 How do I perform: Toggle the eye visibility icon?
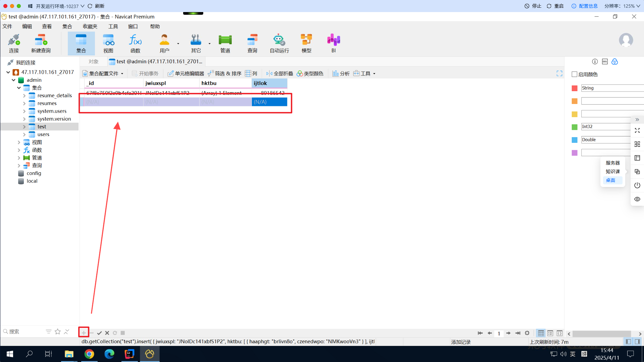click(x=637, y=199)
